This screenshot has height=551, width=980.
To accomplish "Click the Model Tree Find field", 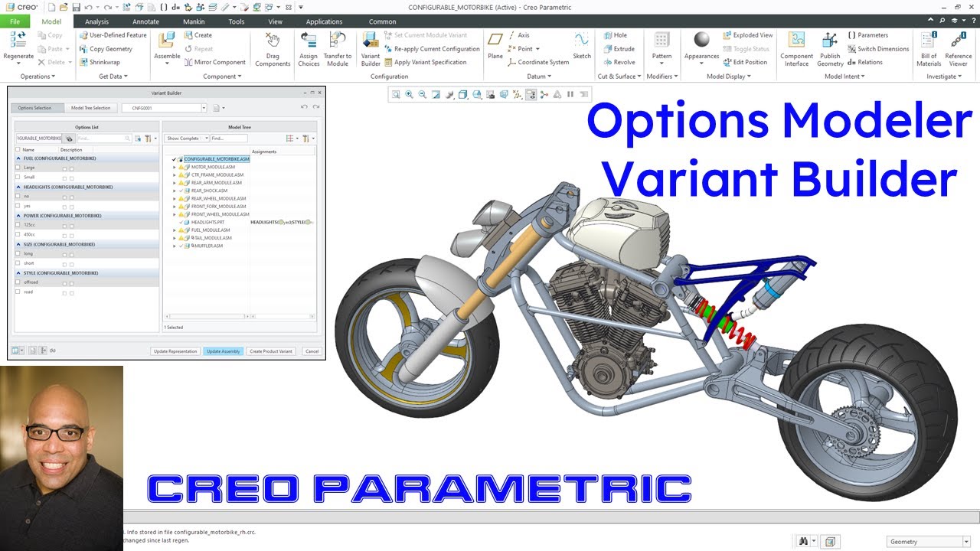I will click(x=229, y=139).
